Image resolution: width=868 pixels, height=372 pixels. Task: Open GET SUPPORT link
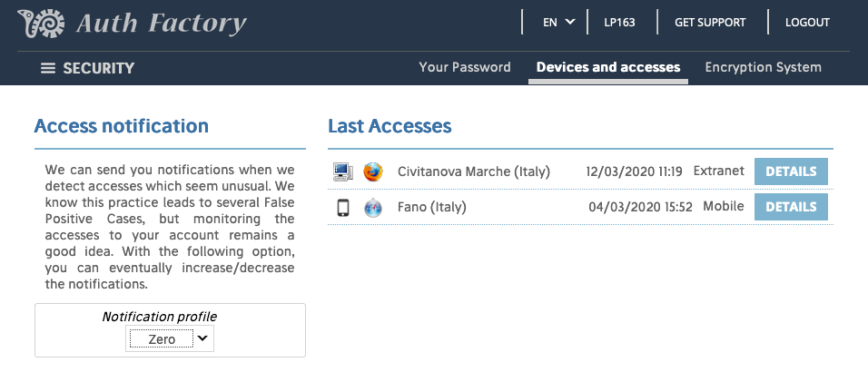point(710,23)
